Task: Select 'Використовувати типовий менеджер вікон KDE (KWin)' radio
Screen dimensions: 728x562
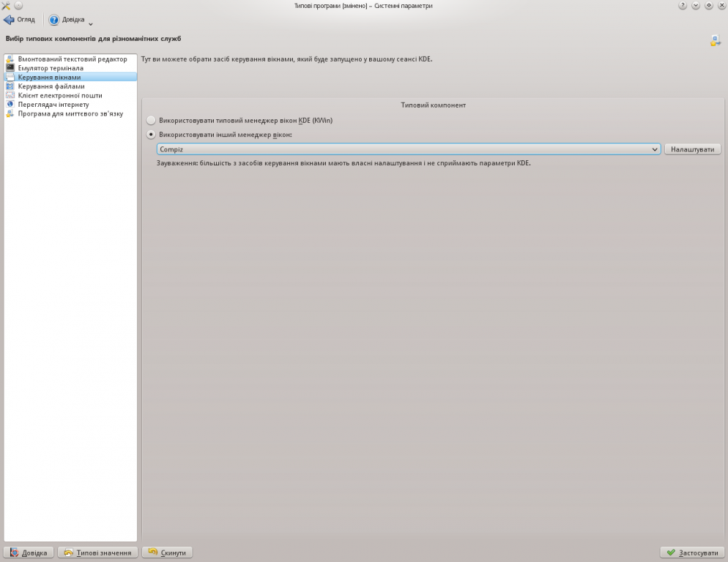Action: coord(151,120)
